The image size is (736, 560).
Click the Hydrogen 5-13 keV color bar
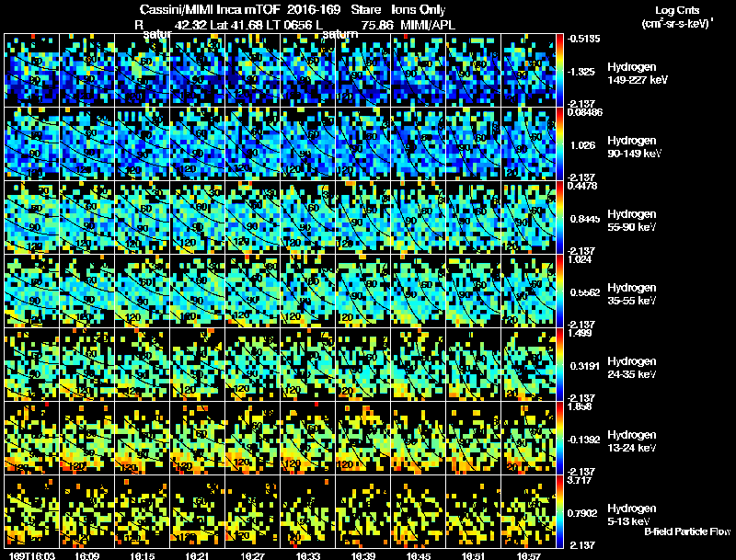pos(559,511)
